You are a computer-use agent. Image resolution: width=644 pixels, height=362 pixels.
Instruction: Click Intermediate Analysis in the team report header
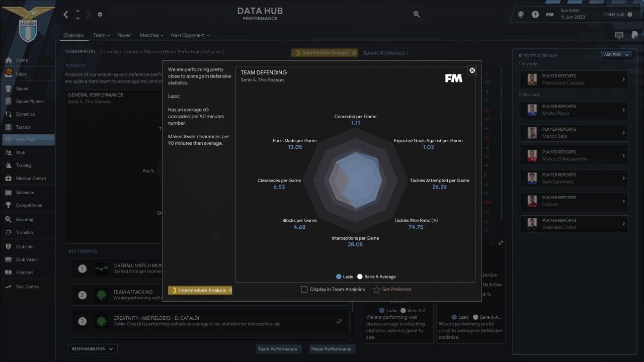pos(325,53)
